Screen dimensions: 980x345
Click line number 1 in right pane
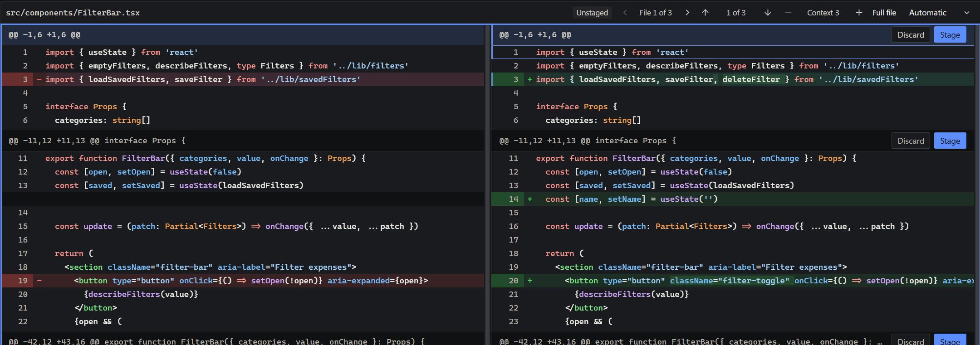point(515,52)
